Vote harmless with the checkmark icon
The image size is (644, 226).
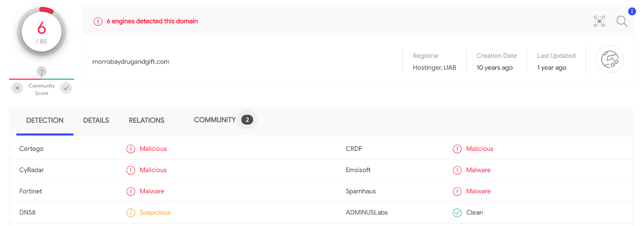pos(66,88)
